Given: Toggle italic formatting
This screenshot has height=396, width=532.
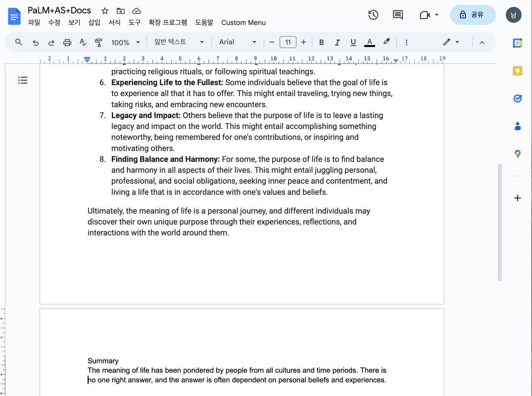Looking at the screenshot, I should point(337,42).
